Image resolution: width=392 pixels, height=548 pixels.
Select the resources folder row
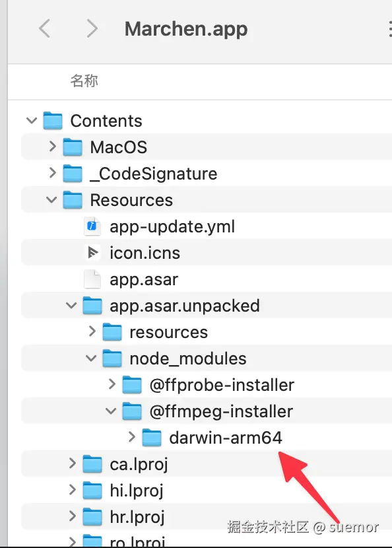[207, 331]
